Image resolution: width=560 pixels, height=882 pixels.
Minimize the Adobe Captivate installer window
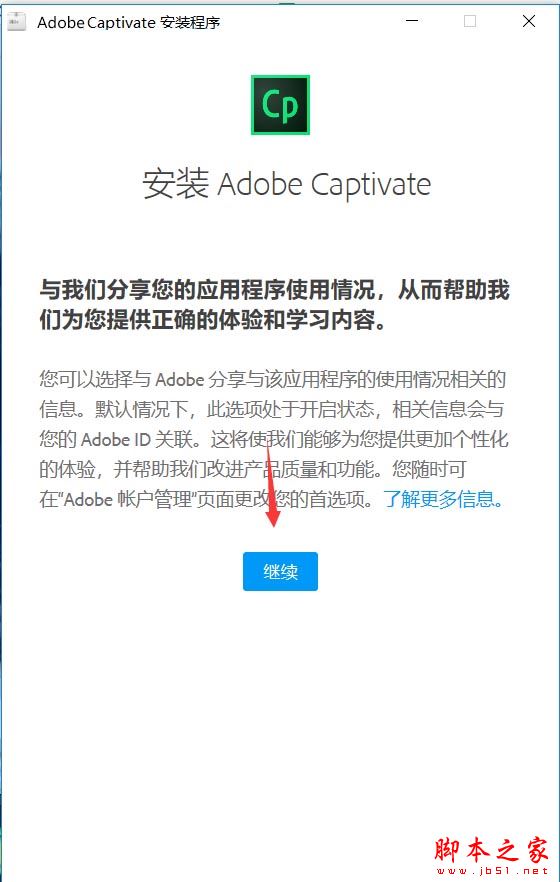412,21
